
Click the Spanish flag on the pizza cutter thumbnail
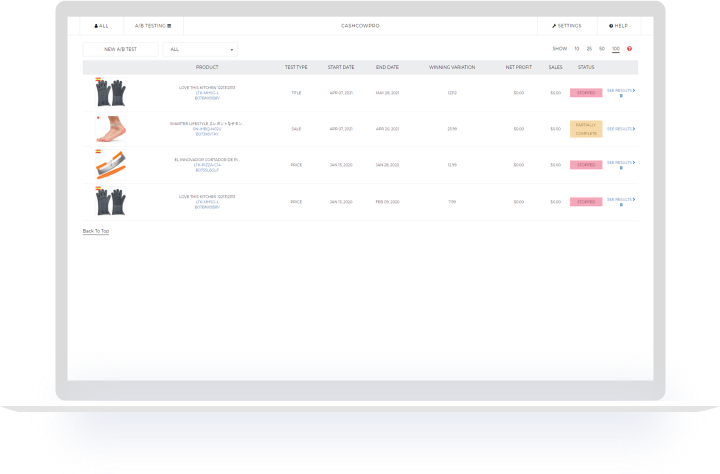[x=98, y=152]
